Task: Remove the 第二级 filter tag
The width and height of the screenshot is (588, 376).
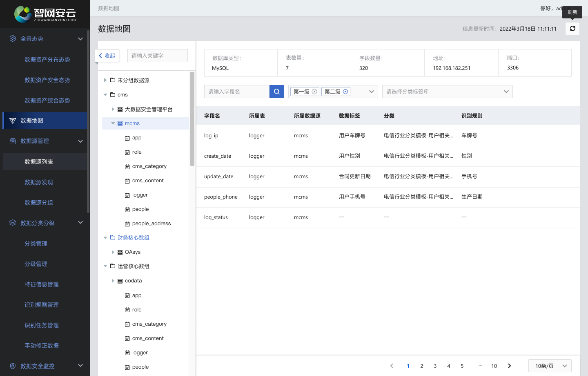Action: [x=345, y=92]
